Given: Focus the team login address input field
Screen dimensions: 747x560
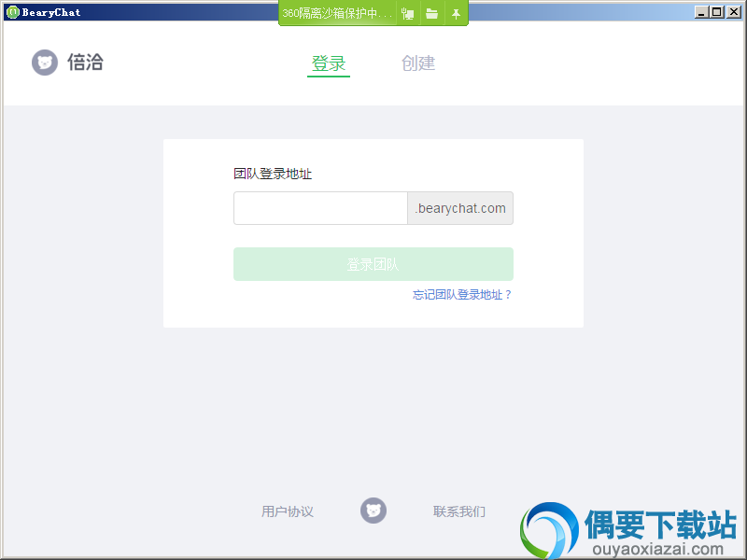Looking at the screenshot, I should point(320,208).
